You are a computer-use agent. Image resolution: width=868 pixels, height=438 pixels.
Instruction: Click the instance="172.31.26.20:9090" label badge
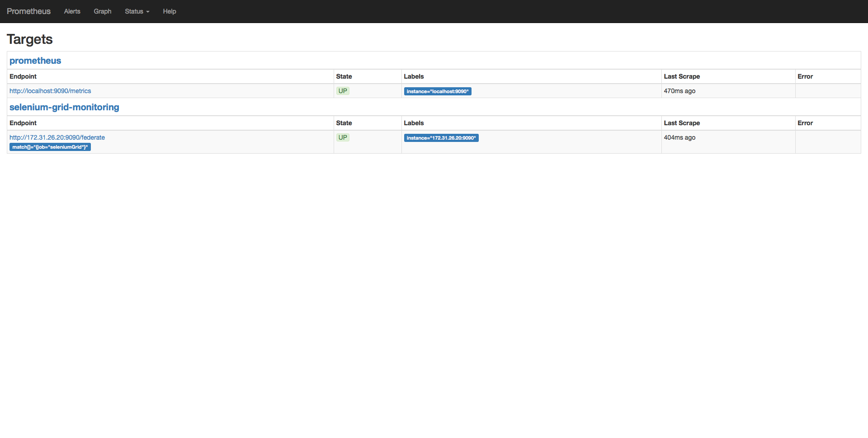tap(441, 138)
